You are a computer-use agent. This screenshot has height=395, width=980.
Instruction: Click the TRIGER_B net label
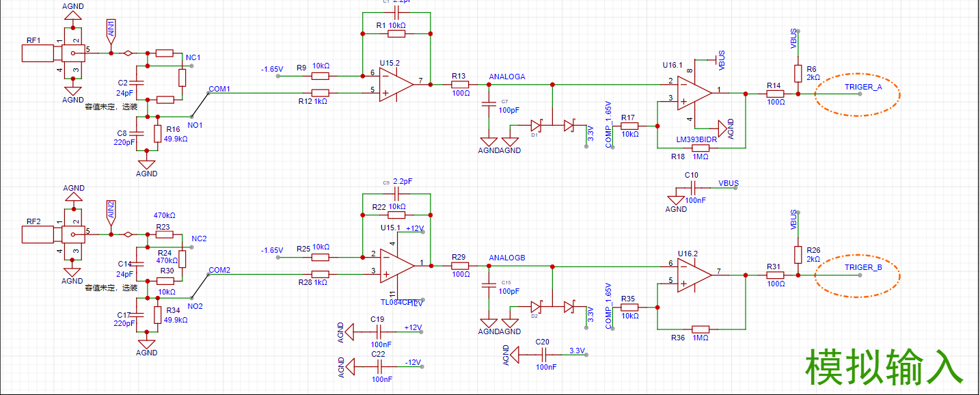tap(863, 267)
